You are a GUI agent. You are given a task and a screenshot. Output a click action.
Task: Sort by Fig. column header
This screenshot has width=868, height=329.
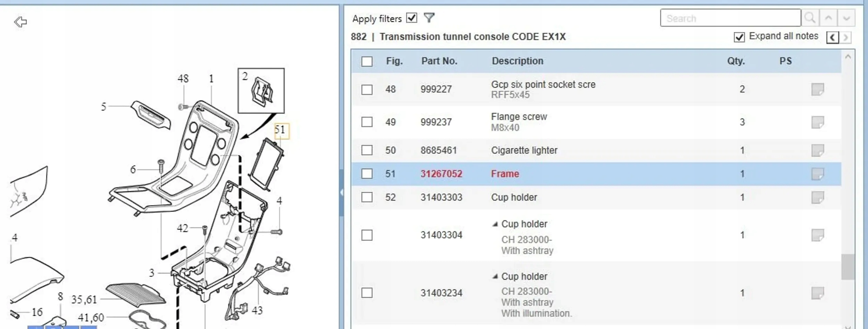[x=394, y=61]
